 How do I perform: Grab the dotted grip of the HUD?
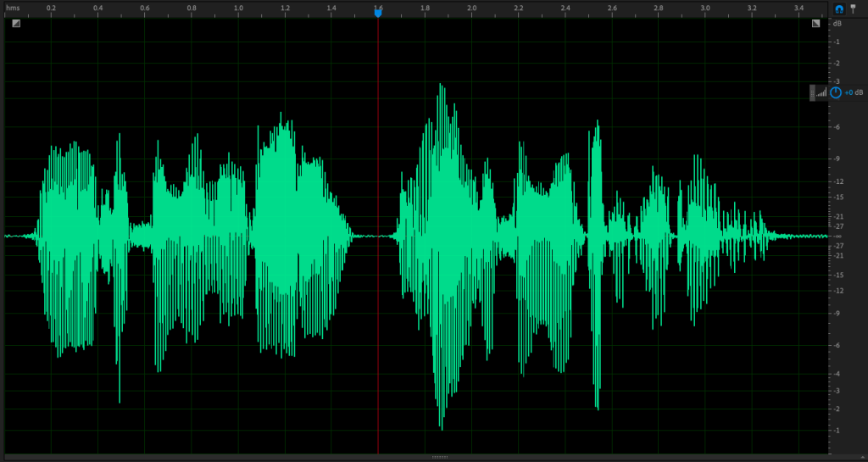(812, 93)
